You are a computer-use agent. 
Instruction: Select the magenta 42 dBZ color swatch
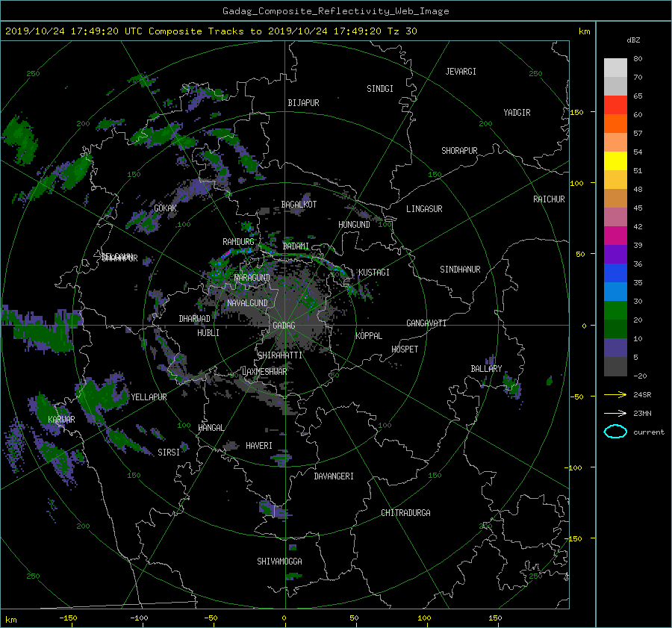615,235
